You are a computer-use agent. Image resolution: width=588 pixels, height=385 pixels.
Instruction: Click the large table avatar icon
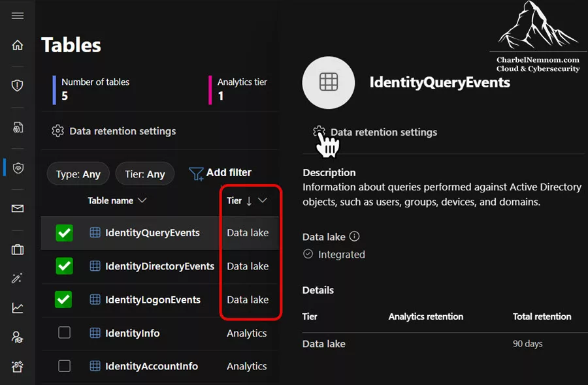coord(329,82)
